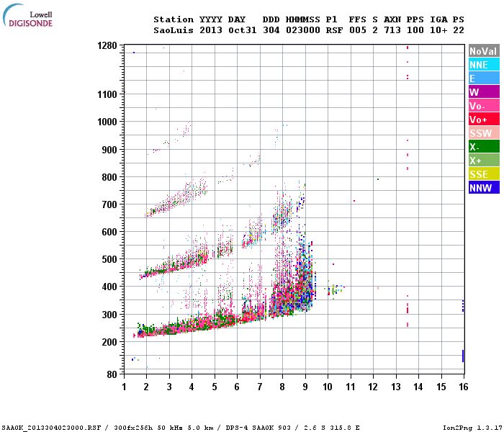Image resolution: width=504 pixels, height=432 pixels.
Task: Click the AXN value 713
Action: (392, 30)
